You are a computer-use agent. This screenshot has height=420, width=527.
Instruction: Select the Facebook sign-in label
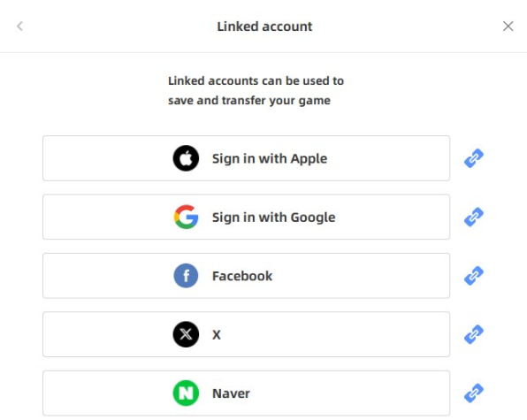242,276
